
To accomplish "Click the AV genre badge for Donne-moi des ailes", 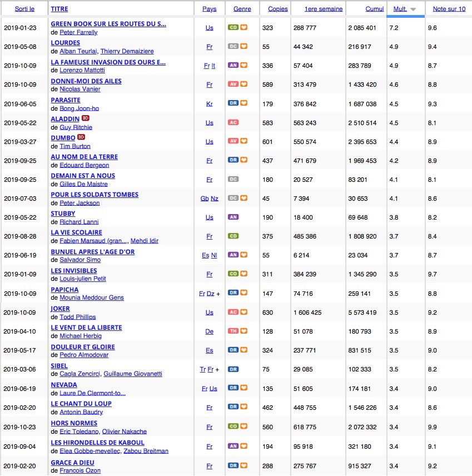I will pos(233,84).
